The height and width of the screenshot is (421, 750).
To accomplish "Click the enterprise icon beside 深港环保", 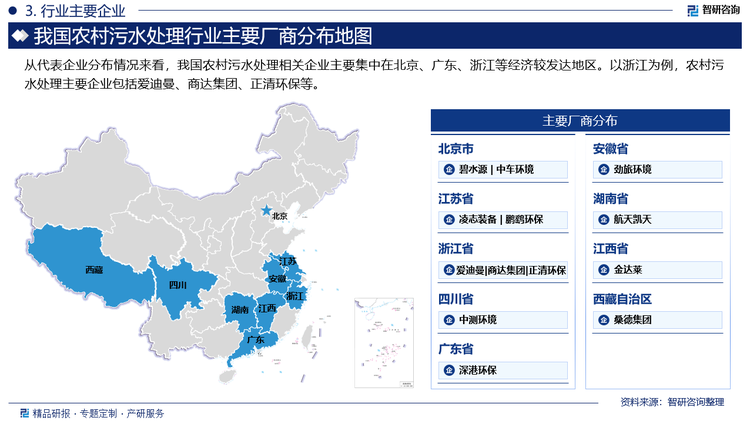I will click(x=449, y=370).
